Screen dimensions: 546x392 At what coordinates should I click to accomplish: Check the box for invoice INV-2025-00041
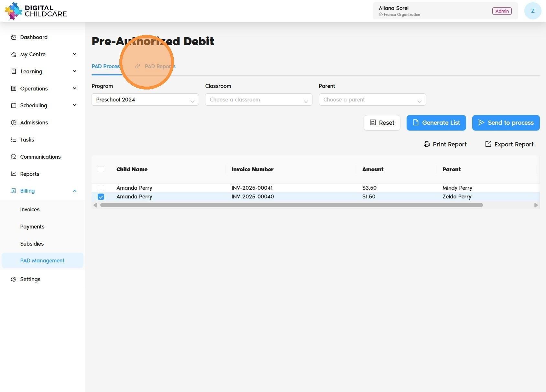[101, 188]
